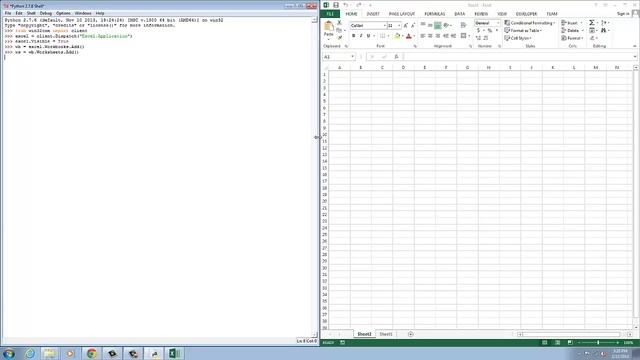Screen dimensions: 640x360
Task: Click the Delete cells button
Action: coord(572,30)
